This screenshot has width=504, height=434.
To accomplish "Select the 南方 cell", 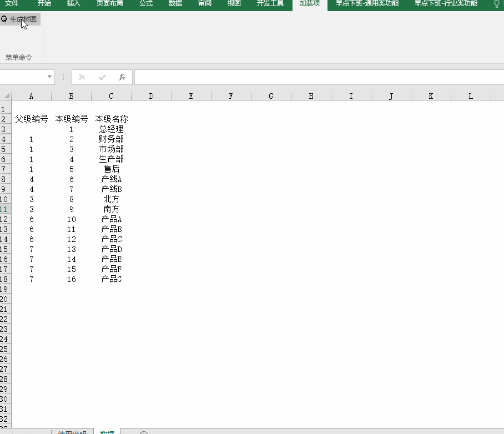I will 111,209.
